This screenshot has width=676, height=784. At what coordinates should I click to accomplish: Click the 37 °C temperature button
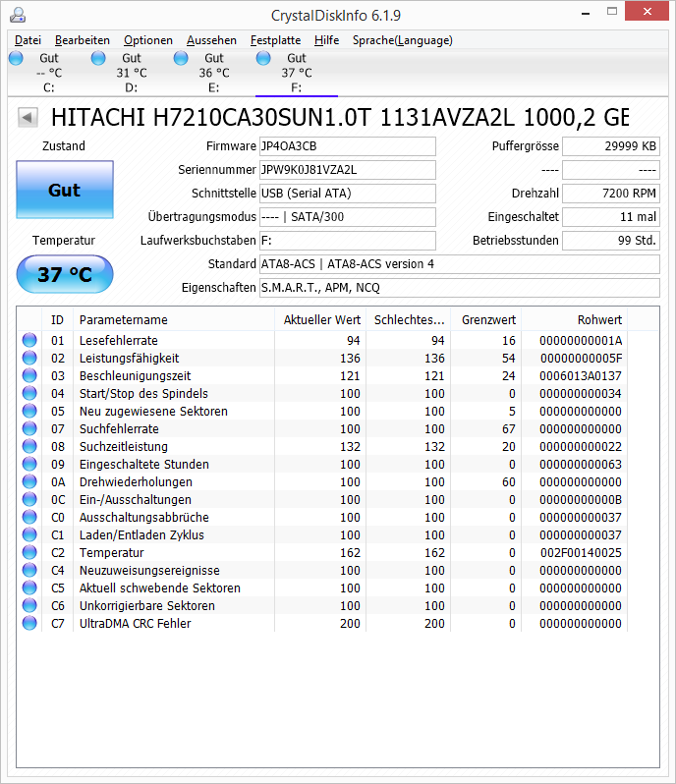pos(65,274)
